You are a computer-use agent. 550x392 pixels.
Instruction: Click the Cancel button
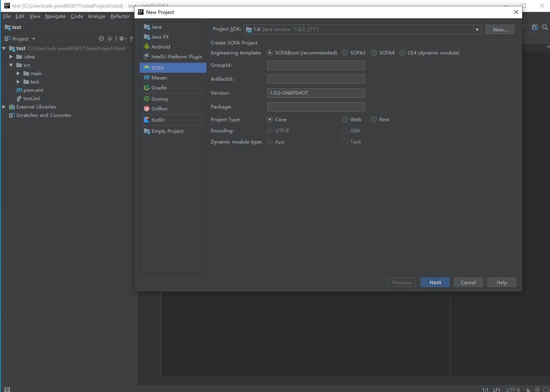point(468,282)
